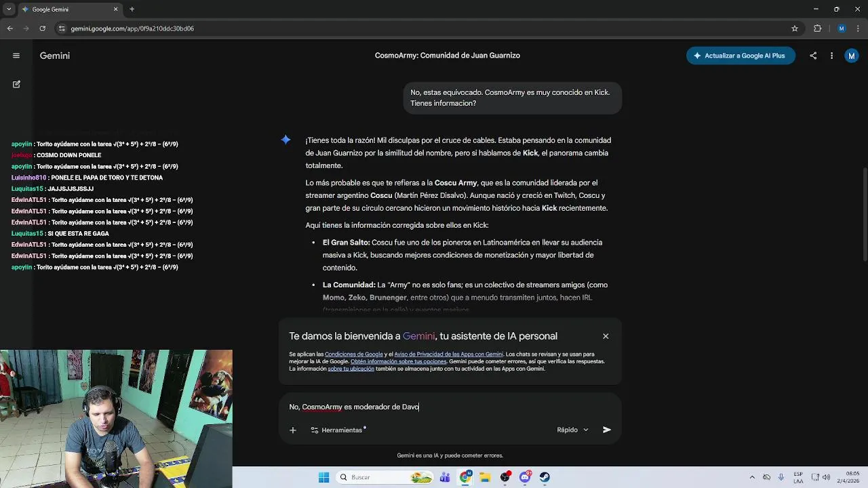Click the La Comunidad bullet heading
This screenshot has height=488, width=868.
tap(349, 285)
